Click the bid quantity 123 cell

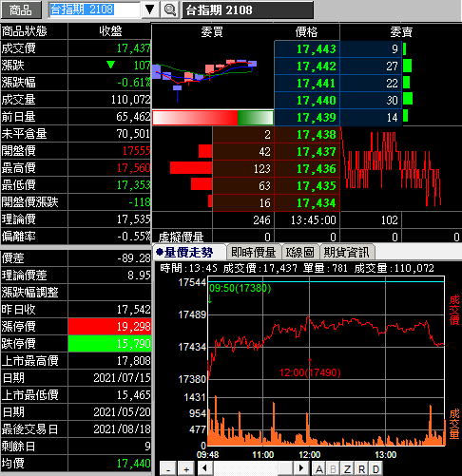(243, 169)
